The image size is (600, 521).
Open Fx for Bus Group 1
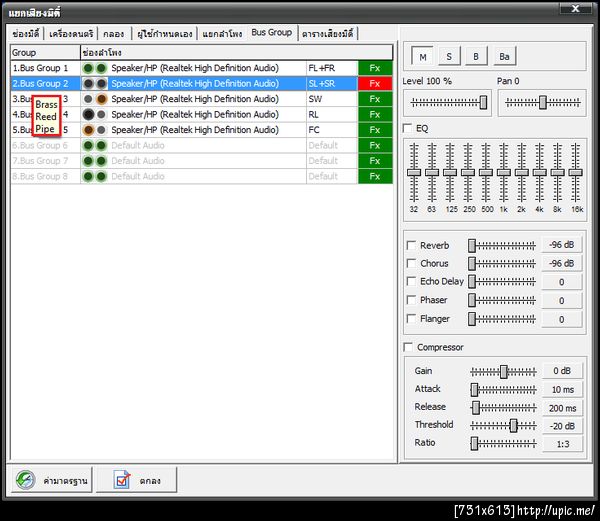pos(375,68)
